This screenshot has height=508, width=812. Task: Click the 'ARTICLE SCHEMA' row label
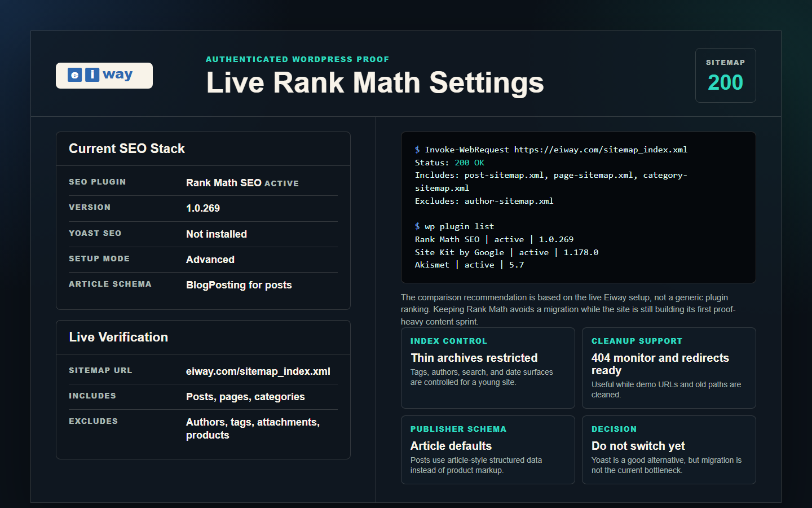(110, 284)
